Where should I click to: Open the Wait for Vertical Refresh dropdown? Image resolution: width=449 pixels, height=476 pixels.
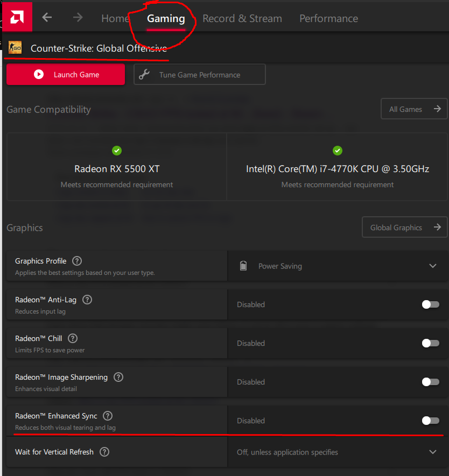pos(337,452)
